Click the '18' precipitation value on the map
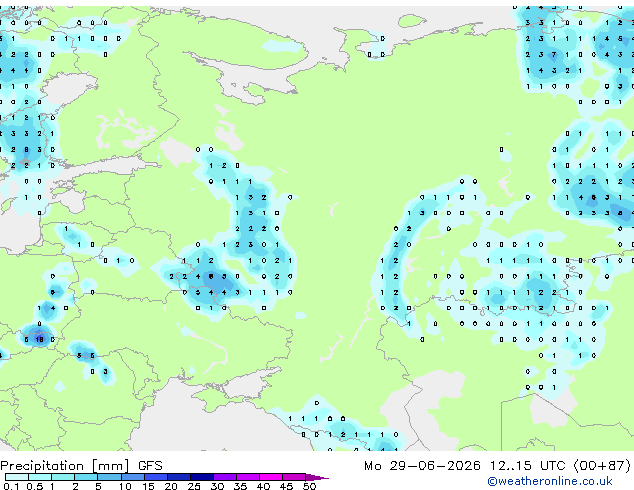Viewport: 634px width, 490px height. pos(39,340)
